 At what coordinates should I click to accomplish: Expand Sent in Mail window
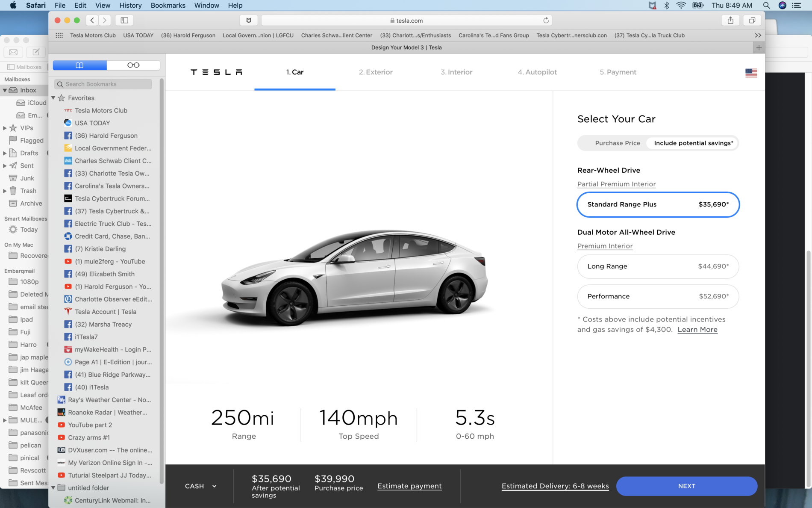(x=5, y=165)
